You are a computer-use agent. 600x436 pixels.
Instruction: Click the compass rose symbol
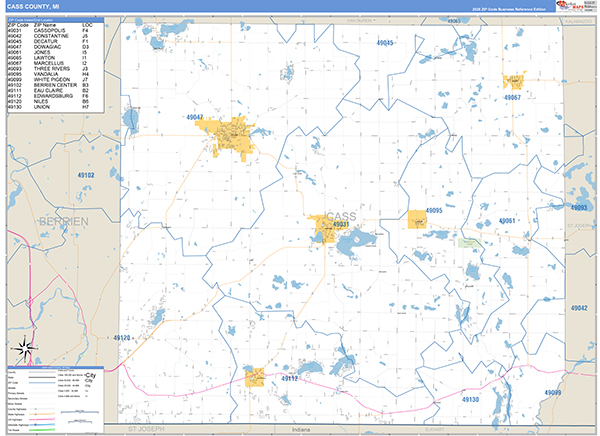coord(24,349)
